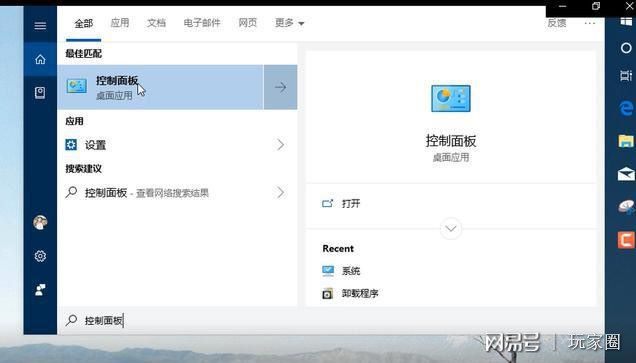Switch to the 网页 tab
The height and width of the screenshot is (363, 636).
click(247, 23)
